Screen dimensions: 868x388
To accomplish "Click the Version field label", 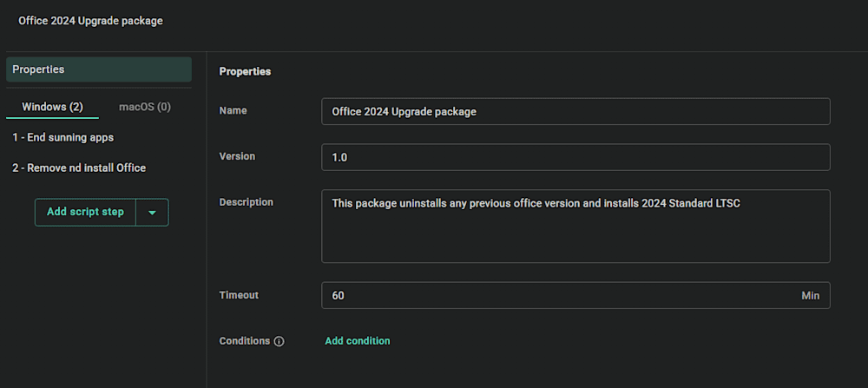I will click(237, 156).
